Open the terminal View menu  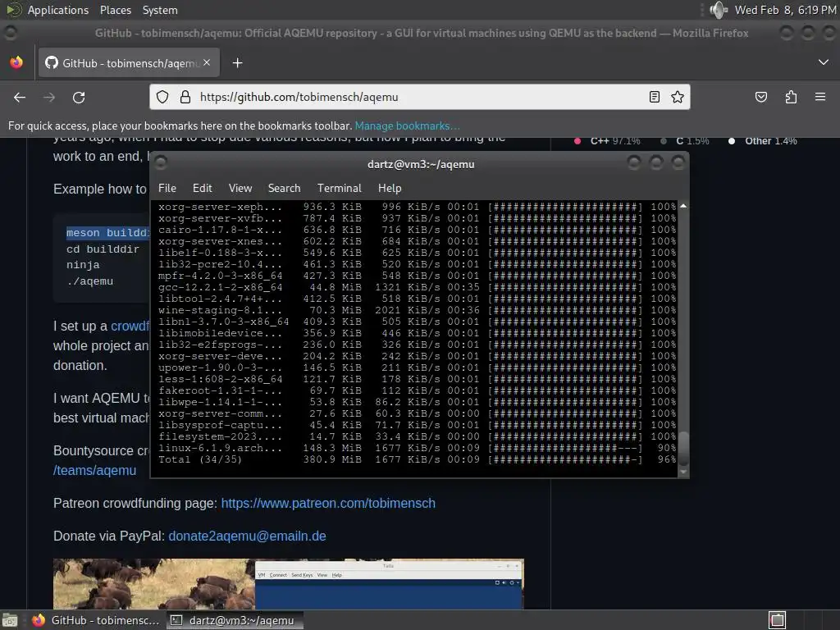pos(240,188)
